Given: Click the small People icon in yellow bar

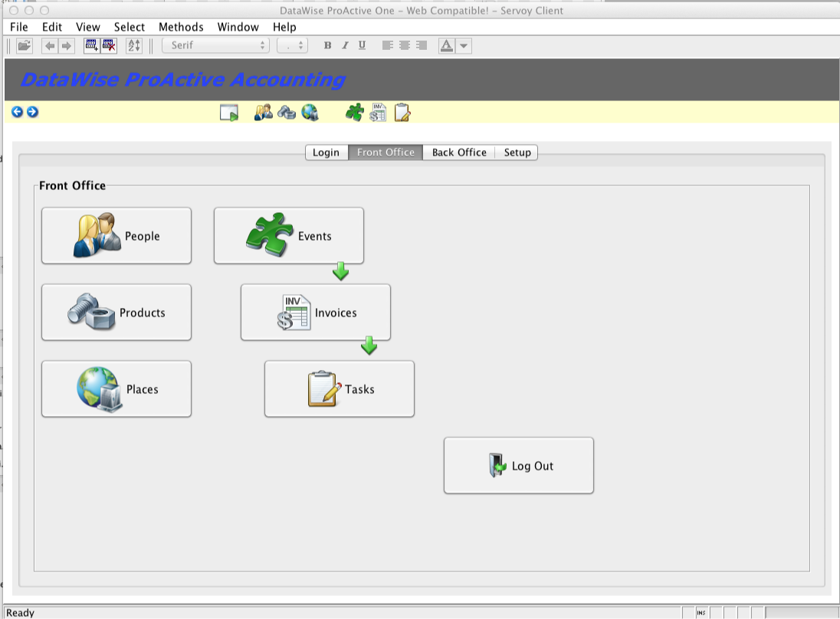Looking at the screenshot, I should pos(263,113).
